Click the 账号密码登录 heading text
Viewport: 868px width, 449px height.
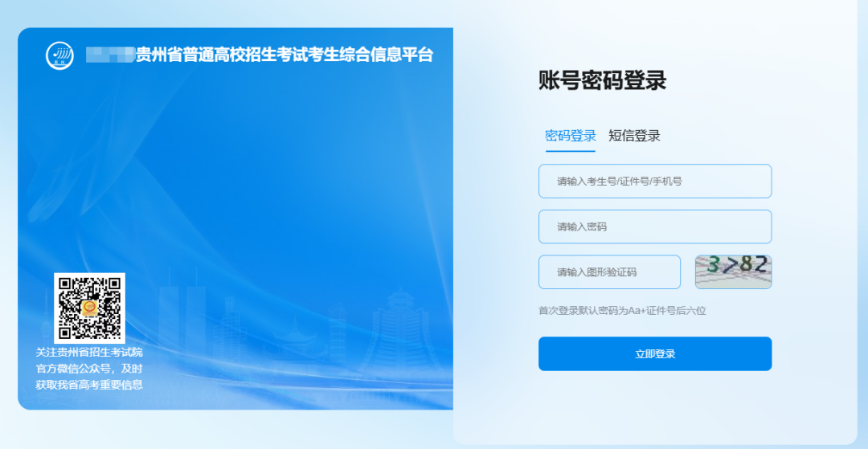pyautogui.click(x=602, y=81)
